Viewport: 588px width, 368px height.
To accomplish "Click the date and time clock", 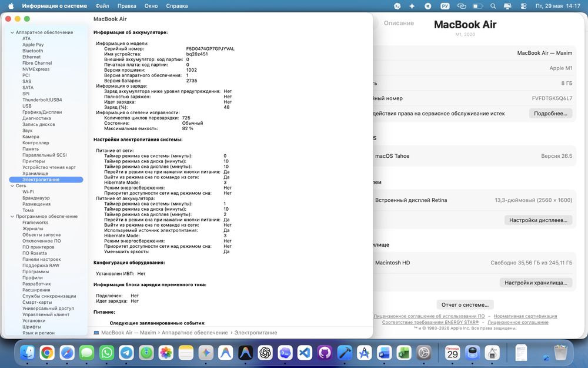I will point(557,6).
